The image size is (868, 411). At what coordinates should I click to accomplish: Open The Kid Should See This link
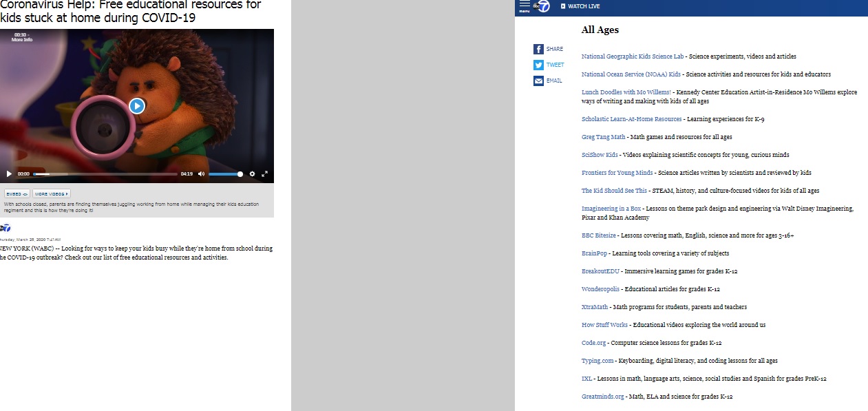tap(614, 191)
